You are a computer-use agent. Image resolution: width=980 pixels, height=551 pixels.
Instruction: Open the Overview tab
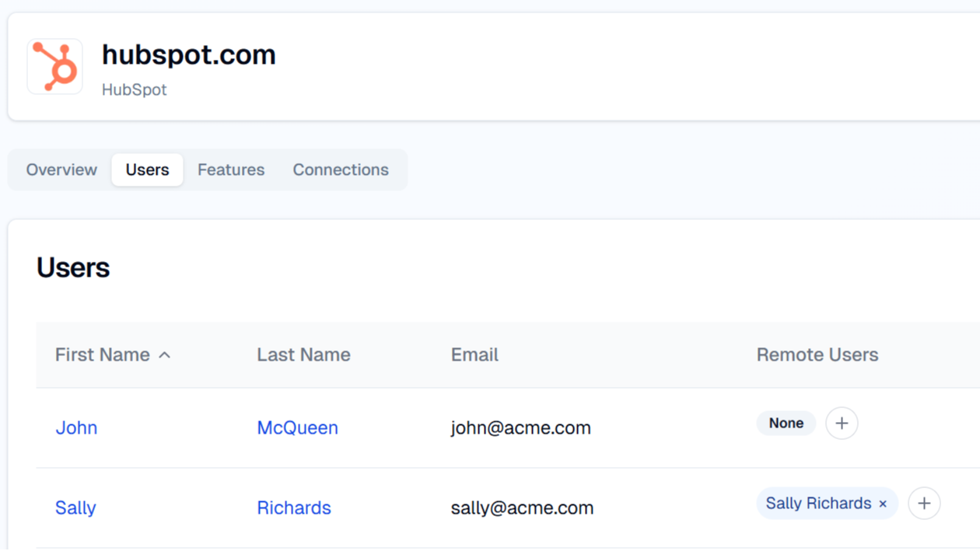[x=61, y=169]
